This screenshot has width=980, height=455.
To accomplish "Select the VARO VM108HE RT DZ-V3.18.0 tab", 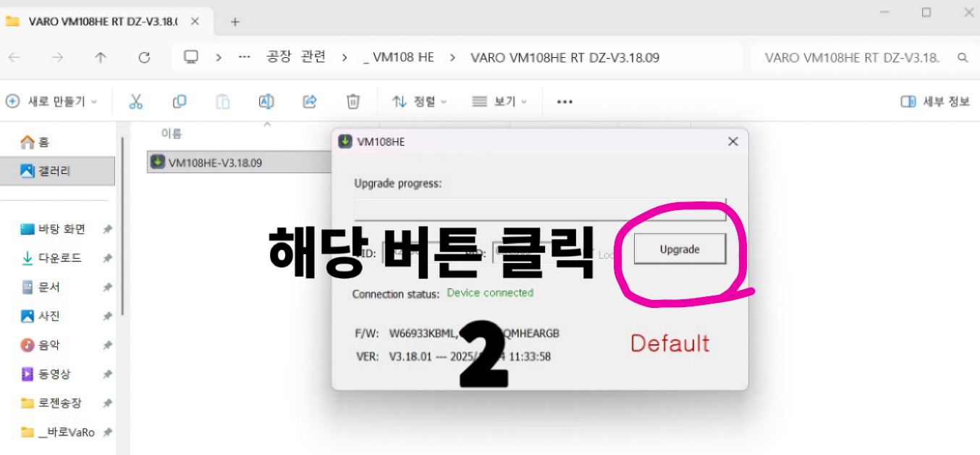I will click(106, 21).
